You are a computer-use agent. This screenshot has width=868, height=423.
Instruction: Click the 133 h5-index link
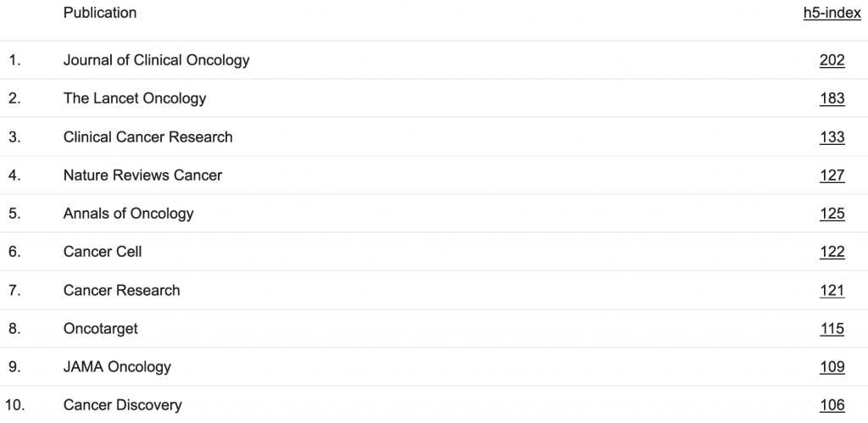pos(832,136)
